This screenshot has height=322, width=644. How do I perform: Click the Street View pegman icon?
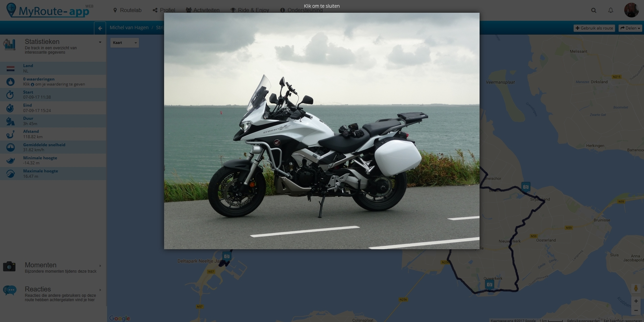click(x=636, y=288)
